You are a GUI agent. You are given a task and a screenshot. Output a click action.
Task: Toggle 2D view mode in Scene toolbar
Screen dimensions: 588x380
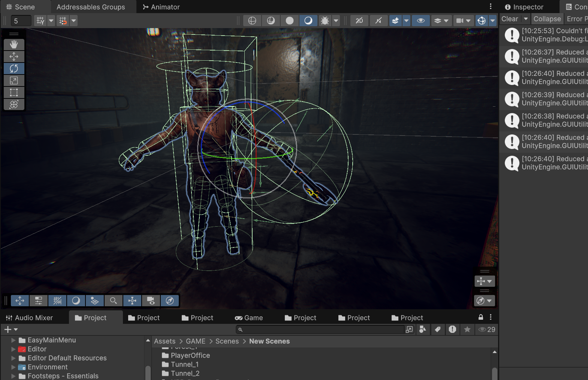point(359,21)
